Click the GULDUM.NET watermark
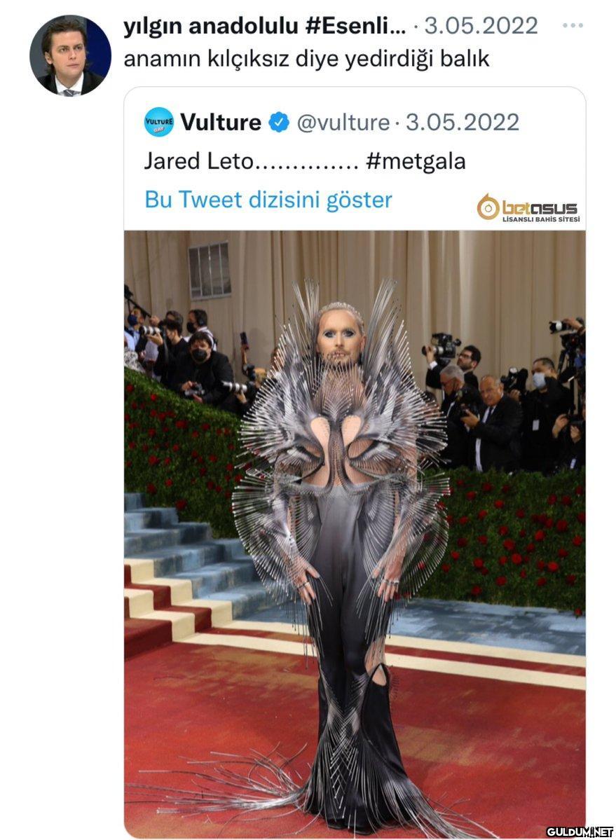 point(580,832)
